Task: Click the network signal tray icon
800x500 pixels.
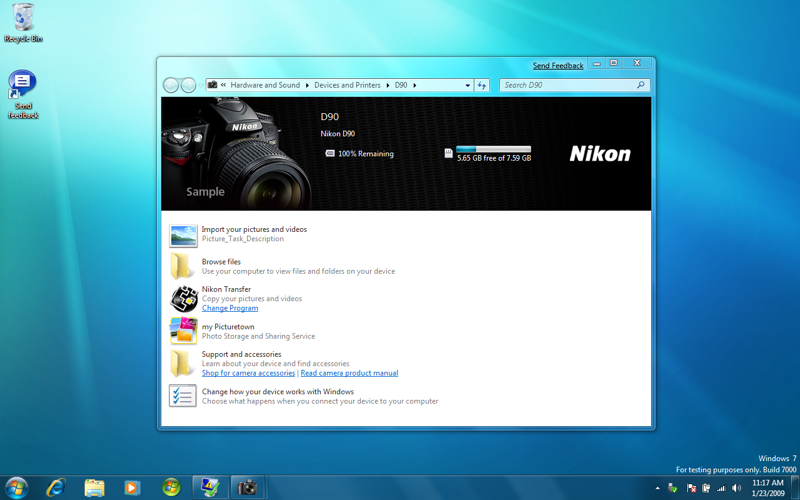Action: point(721,488)
